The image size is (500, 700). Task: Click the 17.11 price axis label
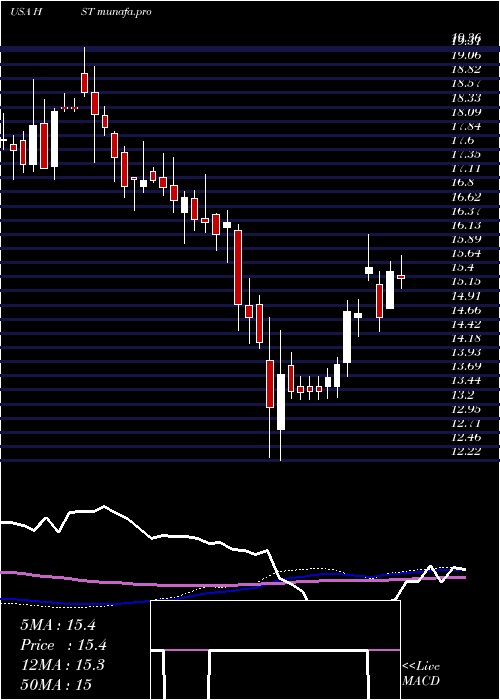[x=466, y=169]
